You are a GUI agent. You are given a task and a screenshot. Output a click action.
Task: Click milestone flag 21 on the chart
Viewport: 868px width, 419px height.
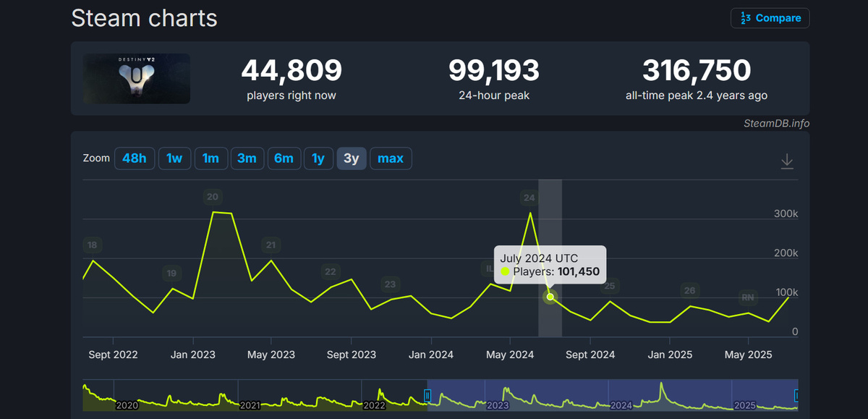[270, 245]
